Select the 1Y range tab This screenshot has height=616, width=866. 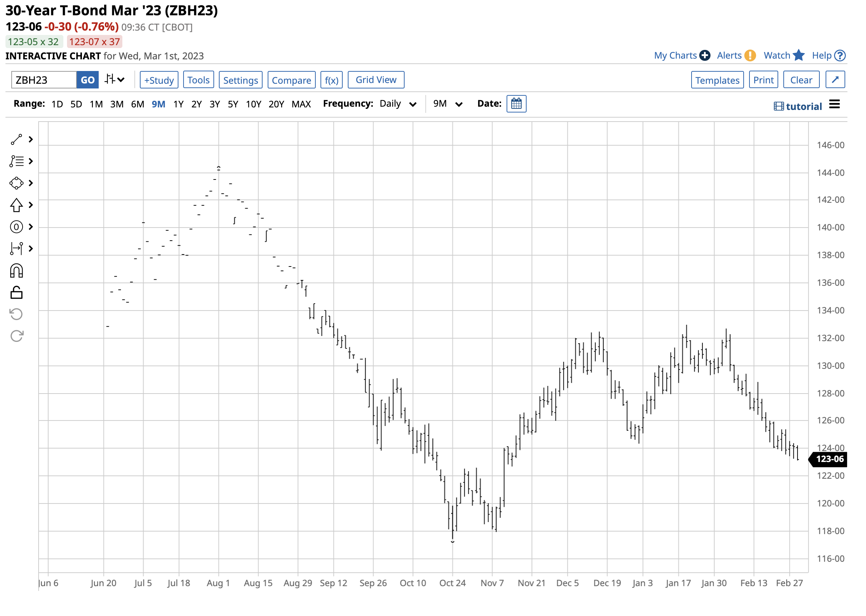[x=179, y=104]
